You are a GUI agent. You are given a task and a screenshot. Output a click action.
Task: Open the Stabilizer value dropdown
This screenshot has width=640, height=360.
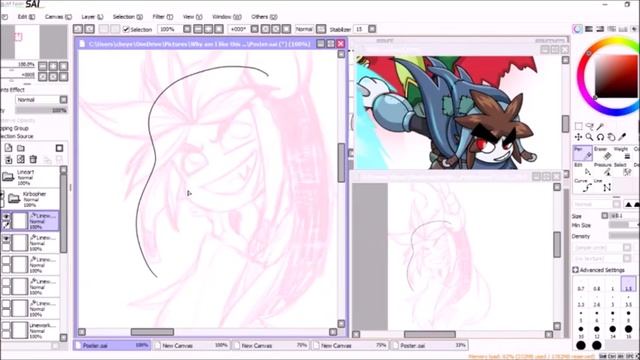point(372,29)
